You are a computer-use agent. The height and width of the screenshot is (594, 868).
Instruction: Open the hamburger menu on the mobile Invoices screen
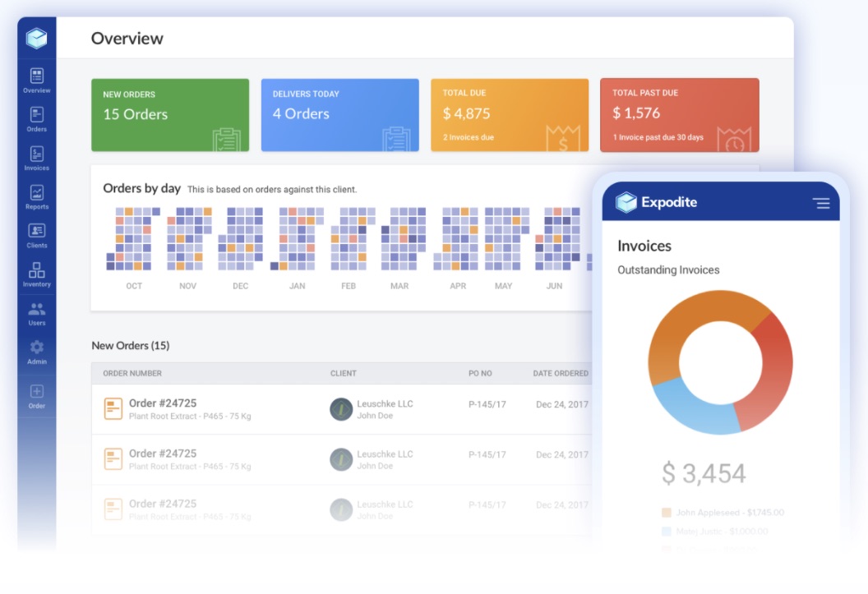822,202
